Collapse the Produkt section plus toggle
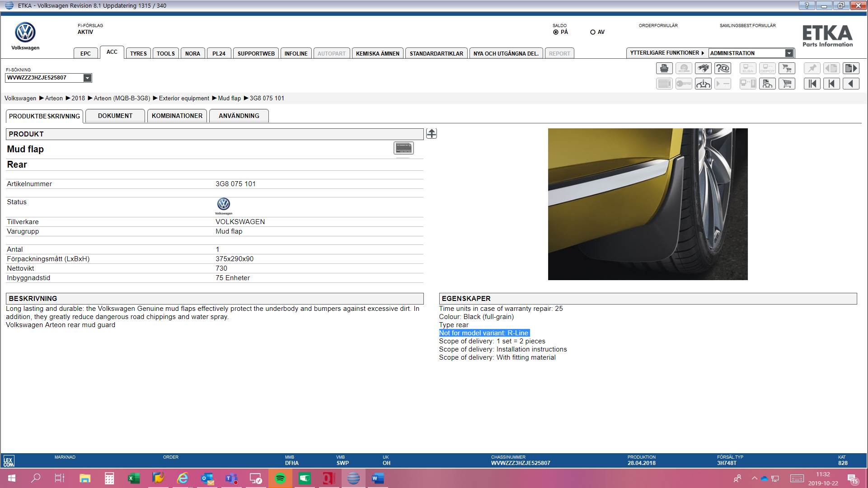Screen dimensions: 868x488 tap(432, 134)
